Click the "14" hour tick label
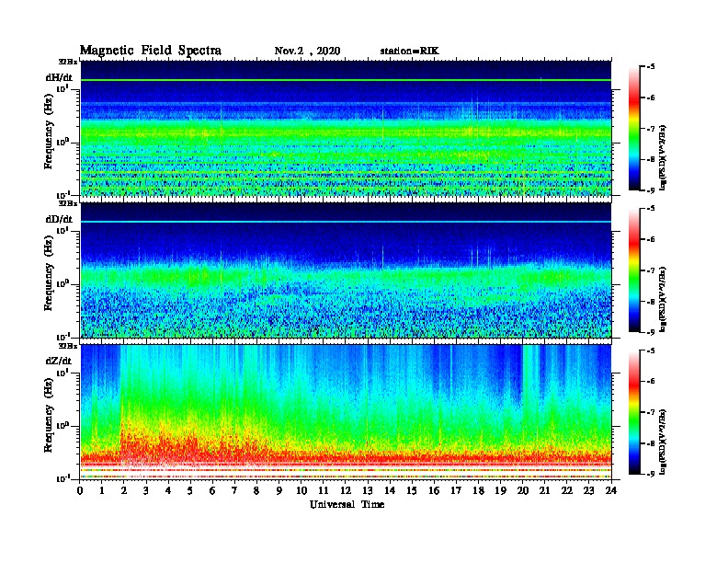 (390, 490)
